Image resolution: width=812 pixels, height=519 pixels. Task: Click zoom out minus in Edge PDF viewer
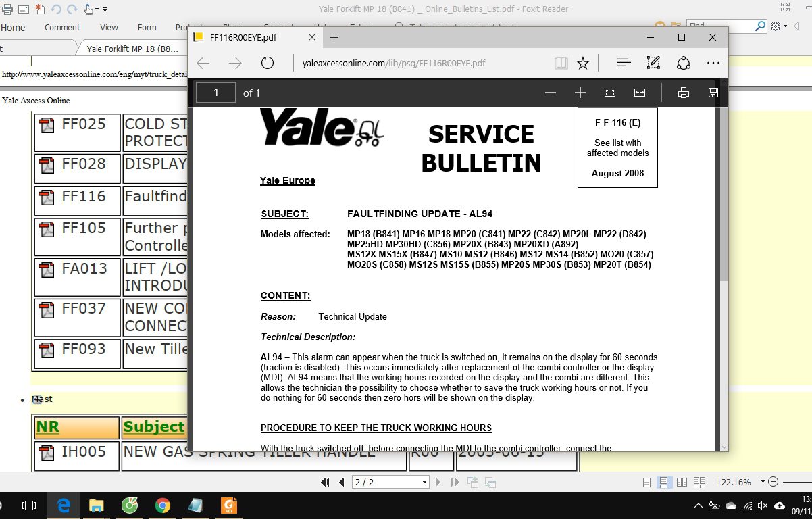551,93
